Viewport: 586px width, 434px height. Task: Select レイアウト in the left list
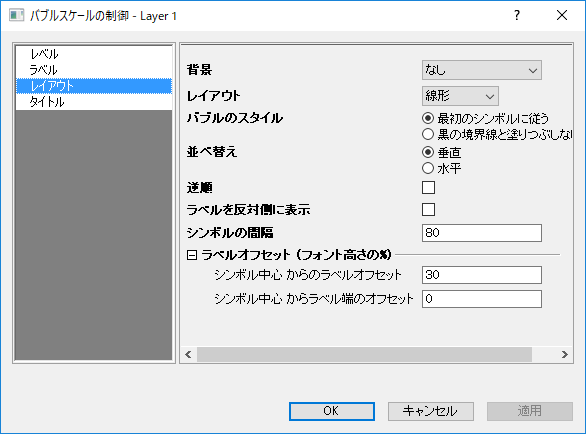(x=93, y=86)
